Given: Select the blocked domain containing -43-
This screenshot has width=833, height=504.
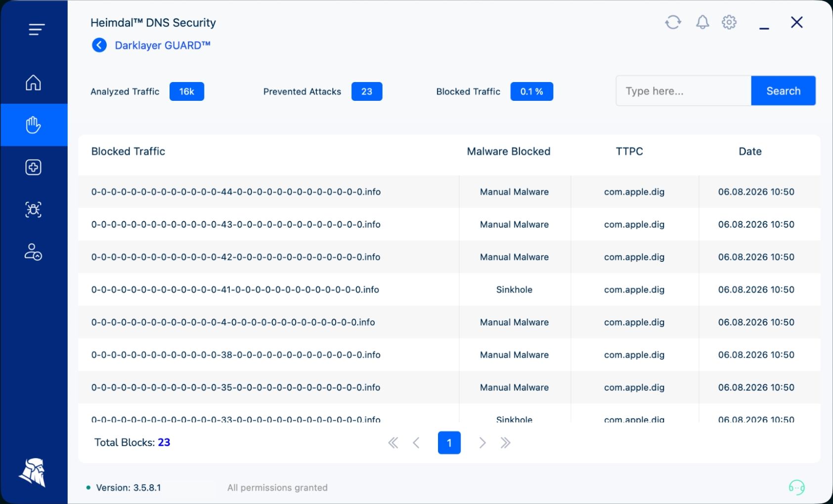Looking at the screenshot, I should point(236,224).
